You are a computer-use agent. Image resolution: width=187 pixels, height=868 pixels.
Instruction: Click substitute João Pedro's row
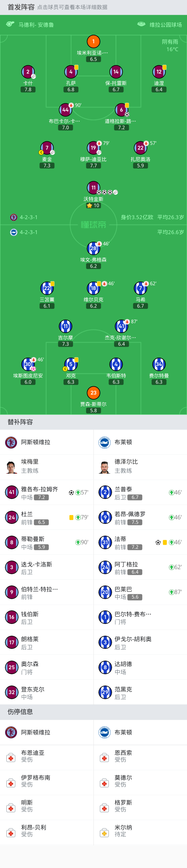[x=140, y=517]
